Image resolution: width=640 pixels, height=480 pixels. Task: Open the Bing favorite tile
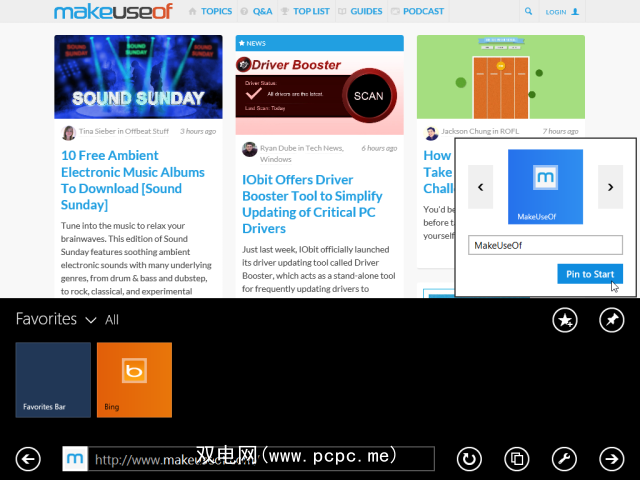point(134,380)
